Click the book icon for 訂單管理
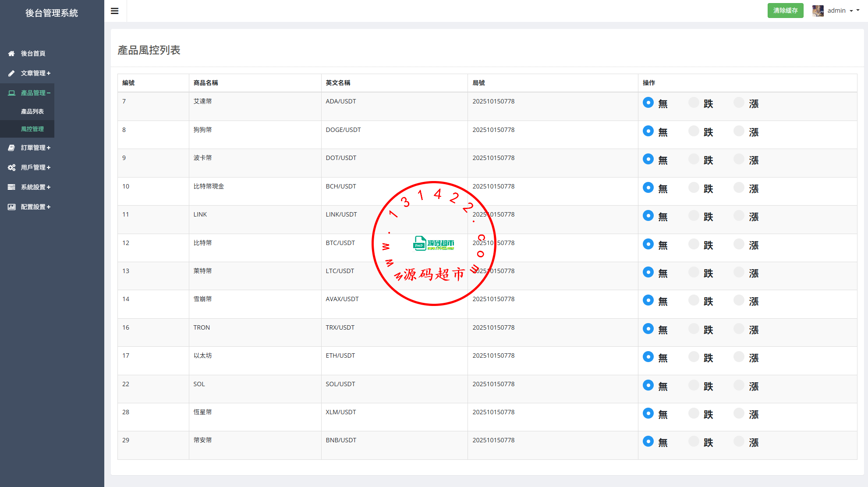Viewport: 868px width, 487px height. [11, 148]
